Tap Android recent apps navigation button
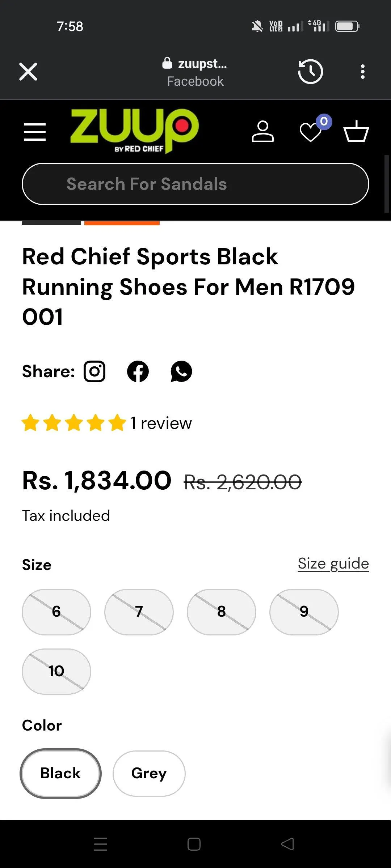This screenshot has width=391, height=868. pyautogui.click(x=101, y=844)
